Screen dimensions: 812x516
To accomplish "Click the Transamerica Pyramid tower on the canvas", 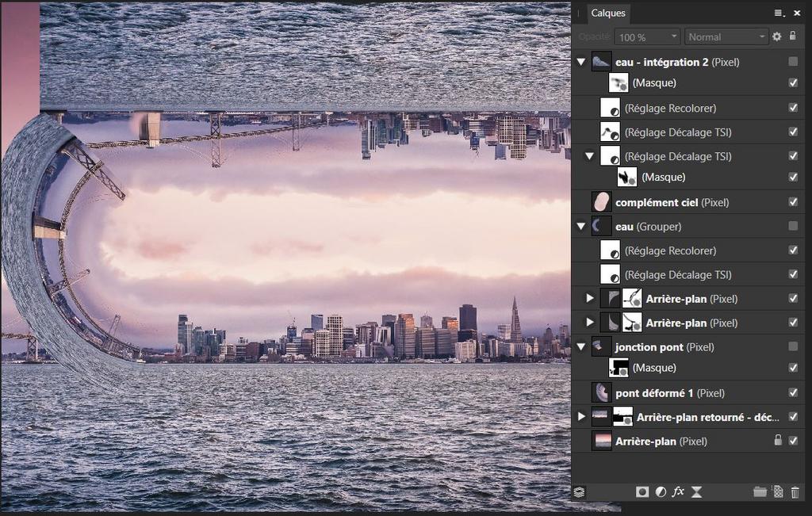I will pos(515,320).
